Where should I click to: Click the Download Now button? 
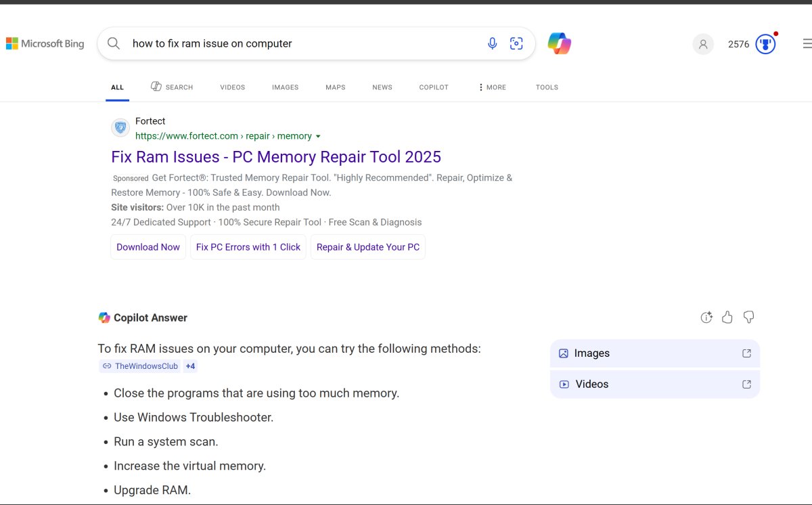click(x=148, y=247)
